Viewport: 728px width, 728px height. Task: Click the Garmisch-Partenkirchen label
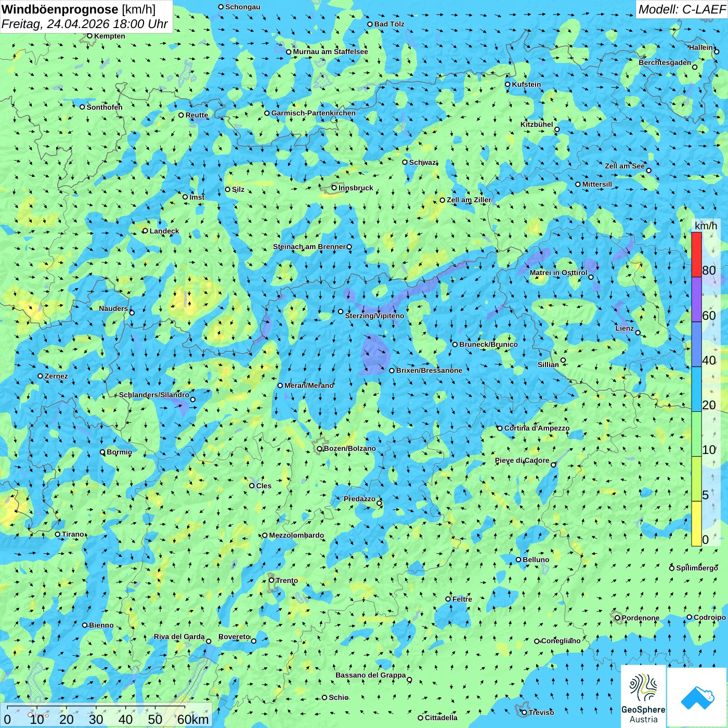314,113
